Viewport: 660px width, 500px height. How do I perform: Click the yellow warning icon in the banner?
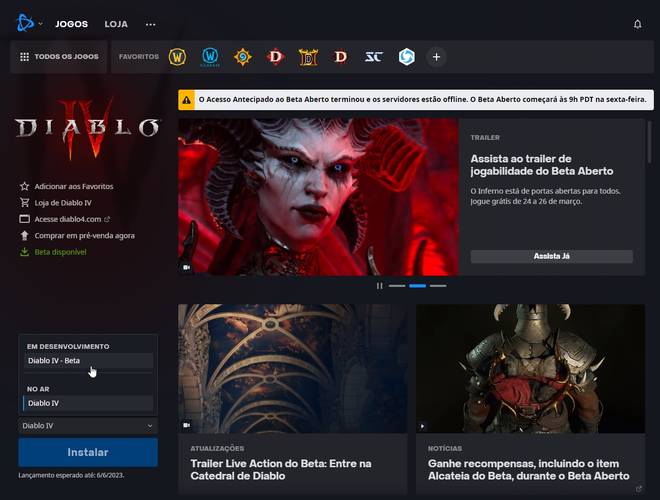[x=186, y=100]
